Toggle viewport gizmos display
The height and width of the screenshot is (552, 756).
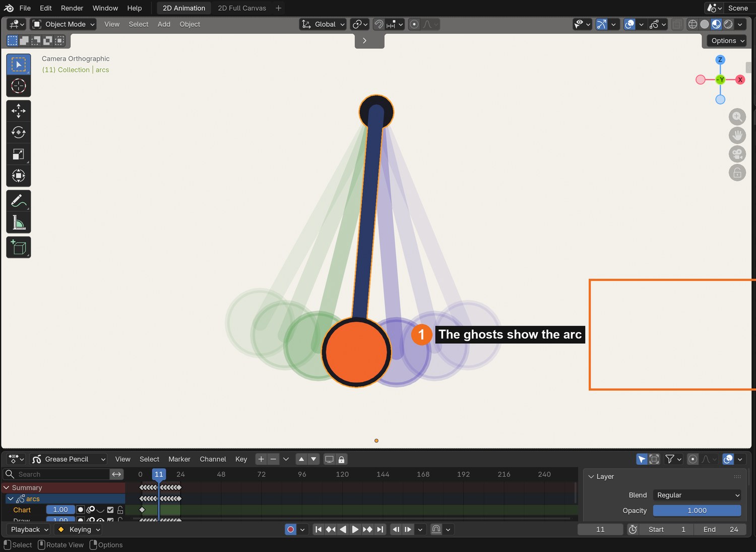pyautogui.click(x=601, y=24)
